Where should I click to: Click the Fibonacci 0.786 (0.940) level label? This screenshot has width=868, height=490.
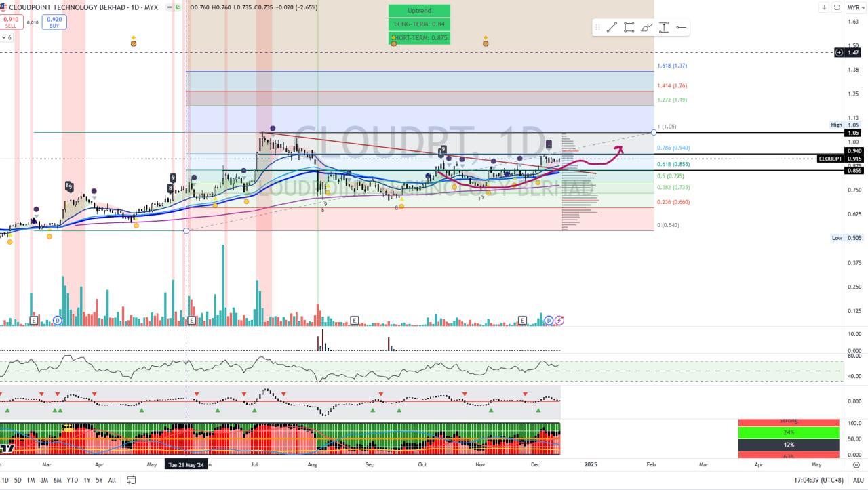tap(673, 148)
